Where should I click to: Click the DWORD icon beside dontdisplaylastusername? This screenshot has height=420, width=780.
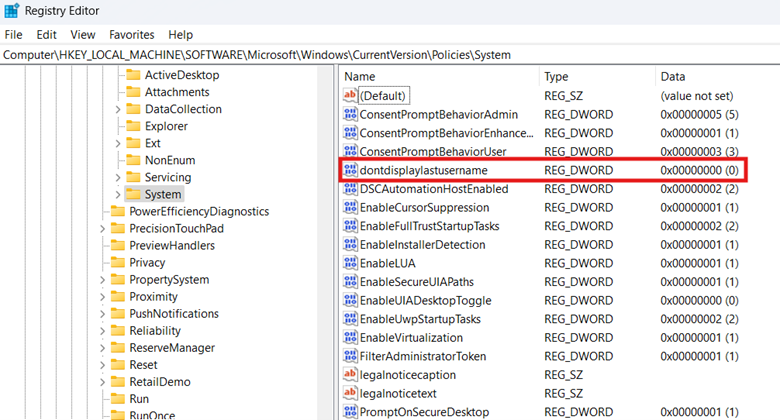point(350,170)
